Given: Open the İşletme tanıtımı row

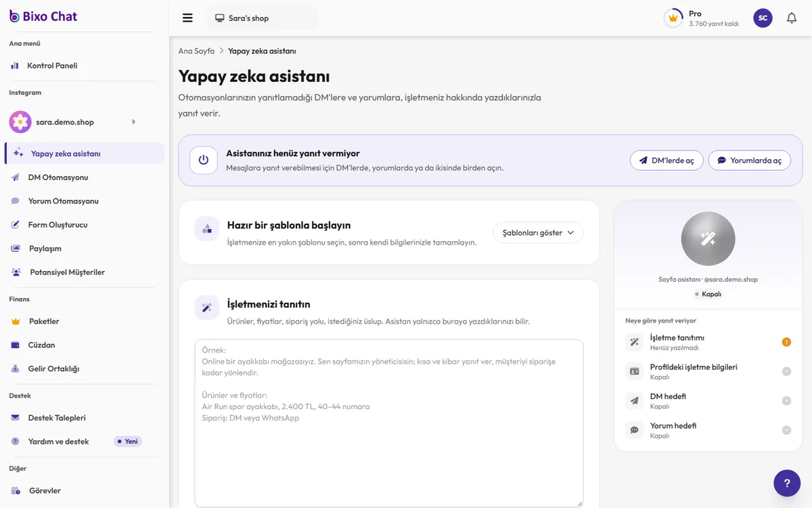Looking at the screenshot, I should pos(708,342).
